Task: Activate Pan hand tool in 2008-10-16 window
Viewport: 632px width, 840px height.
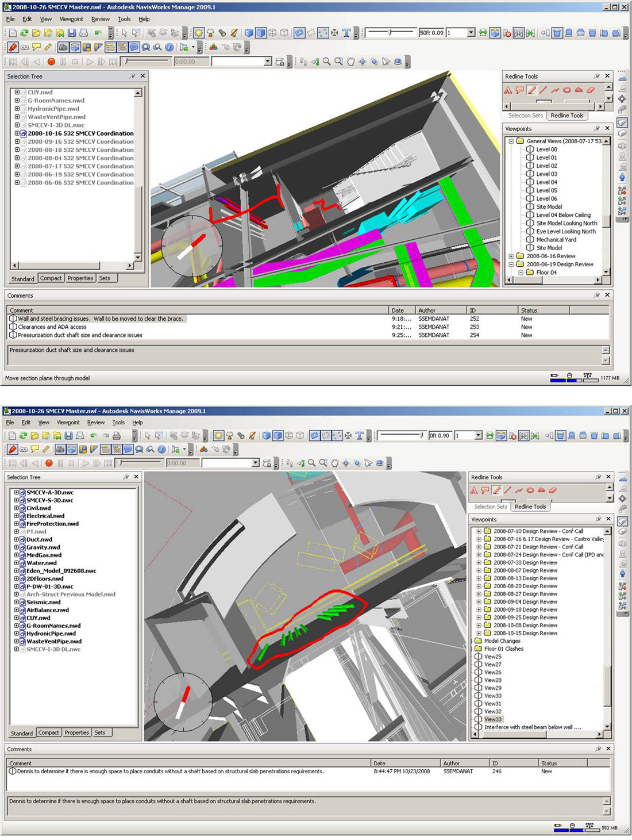Action: click(x=350, y=62)
